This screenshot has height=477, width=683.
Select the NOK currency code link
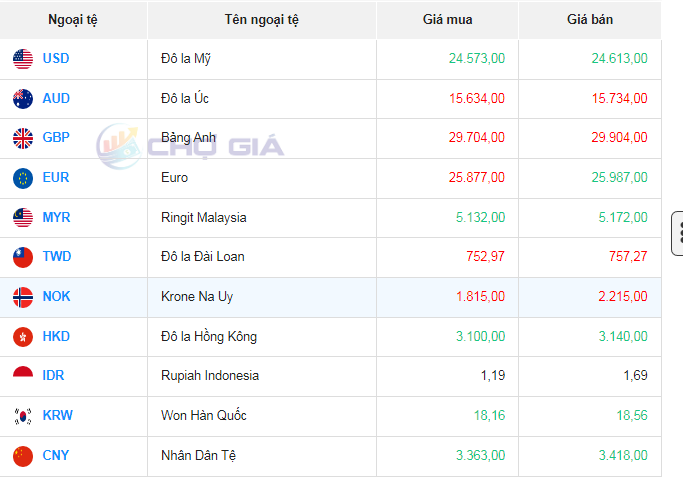pos(56,297)
